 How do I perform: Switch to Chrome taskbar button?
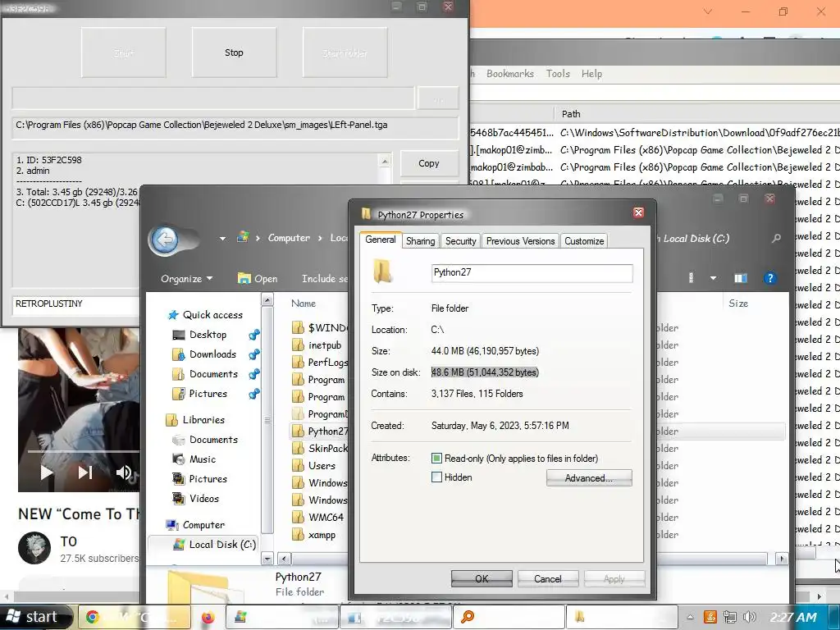(x=135, y=617)
